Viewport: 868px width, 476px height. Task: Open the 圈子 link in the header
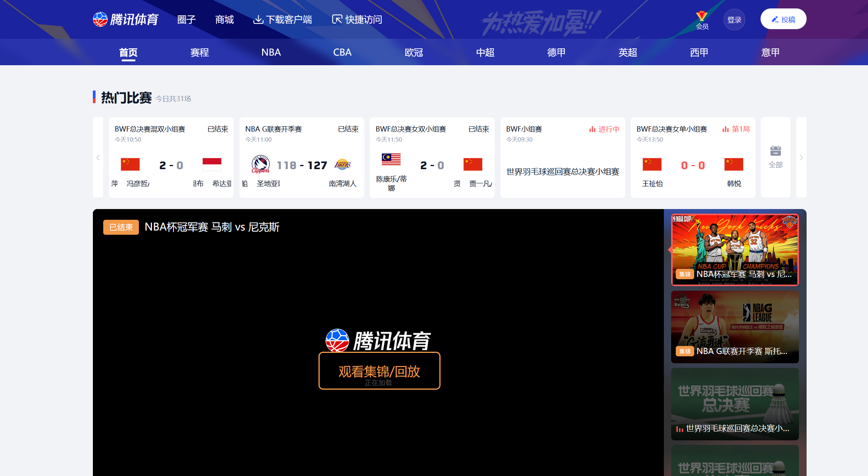(186, 20)
